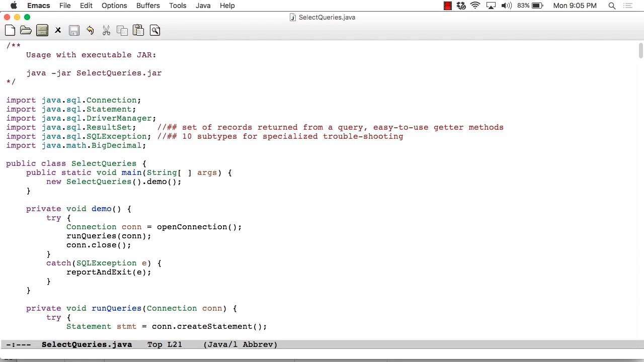Click the Wi-Fi status icon
This screenshot has width=644, height=362.
pyautogui.click(x=475, y=6)
